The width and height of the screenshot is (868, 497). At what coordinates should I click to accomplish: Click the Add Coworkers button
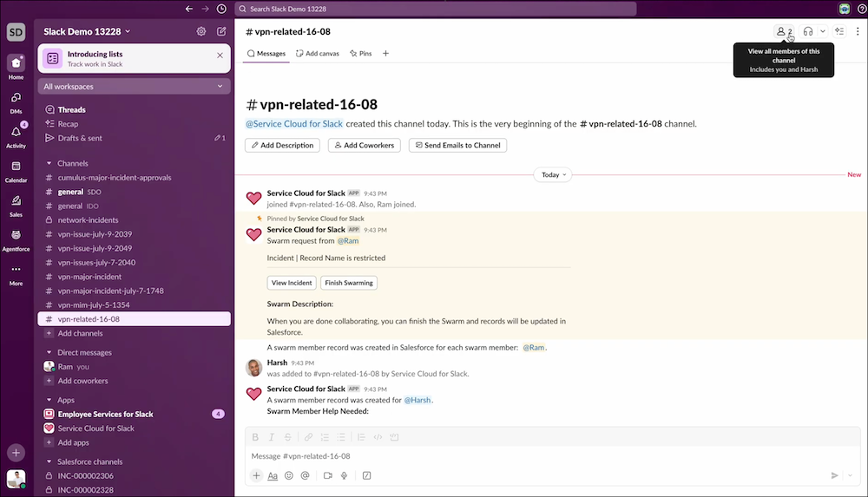click(x=365, y=145)
